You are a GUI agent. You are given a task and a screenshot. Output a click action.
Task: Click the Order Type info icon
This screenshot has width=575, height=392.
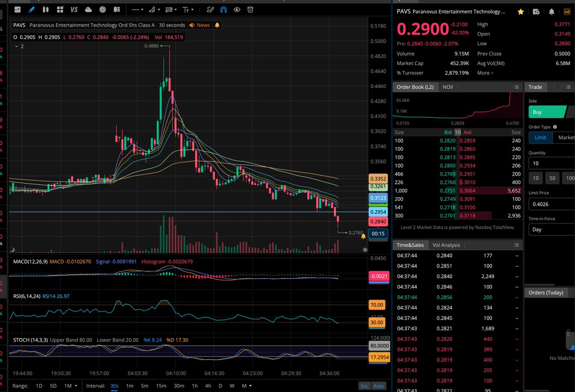tap(555, 127)
